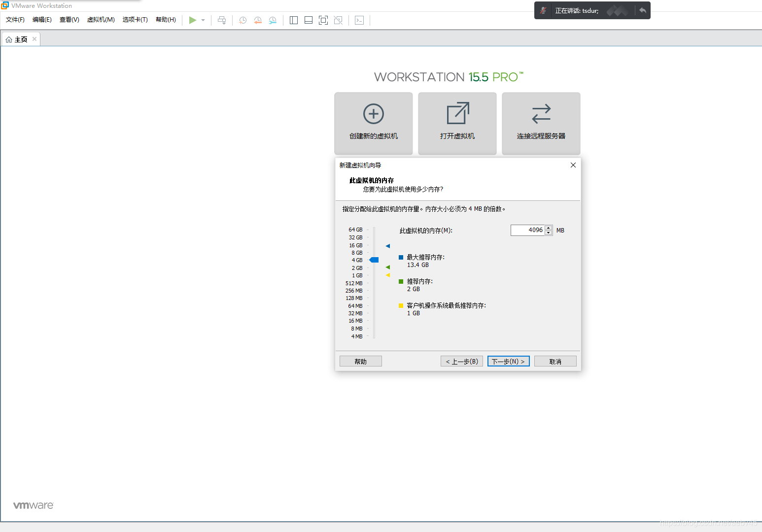Screen dimensions: 762x532
Task: Click the reply arrow in speaking overlay
Action: 643,10
